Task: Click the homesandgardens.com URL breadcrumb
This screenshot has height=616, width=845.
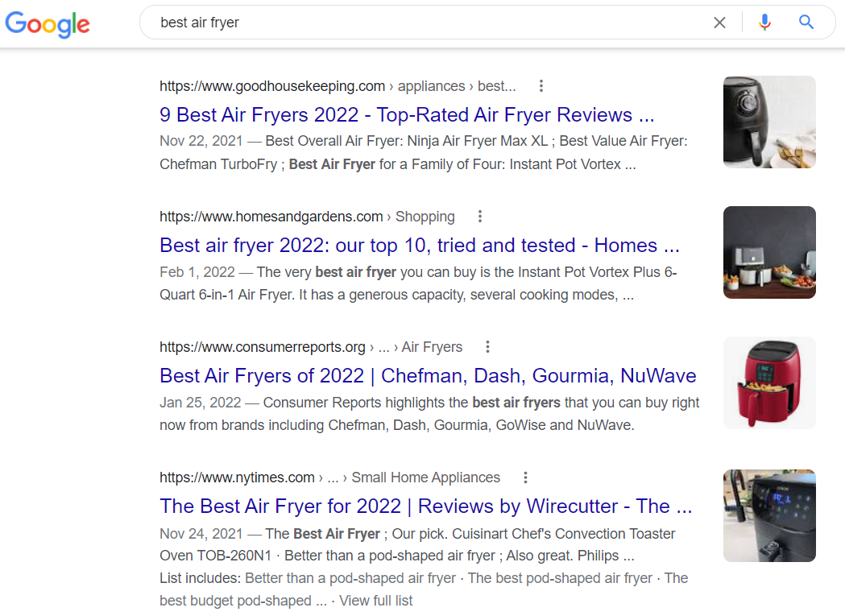Action: pyautogui.click(x=307, y=217)
